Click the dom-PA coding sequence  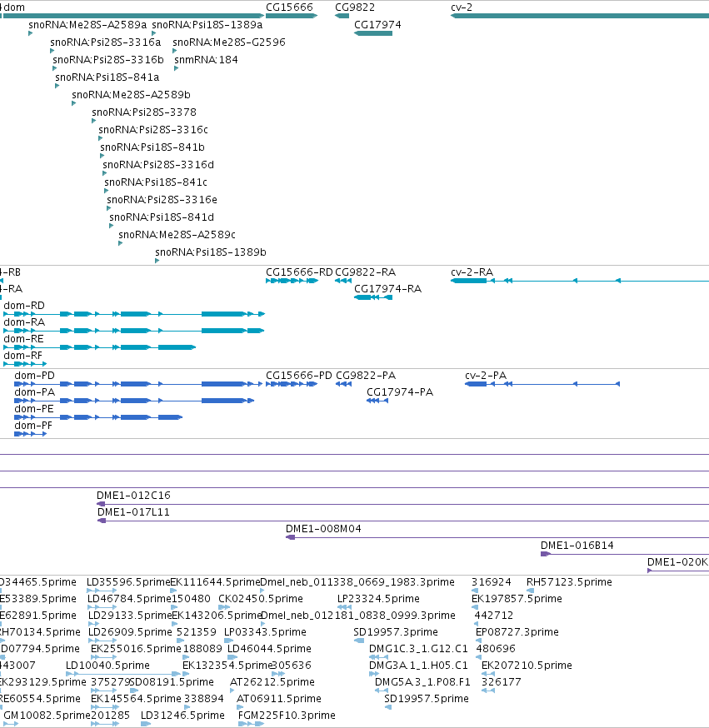(x=134, y=401)
